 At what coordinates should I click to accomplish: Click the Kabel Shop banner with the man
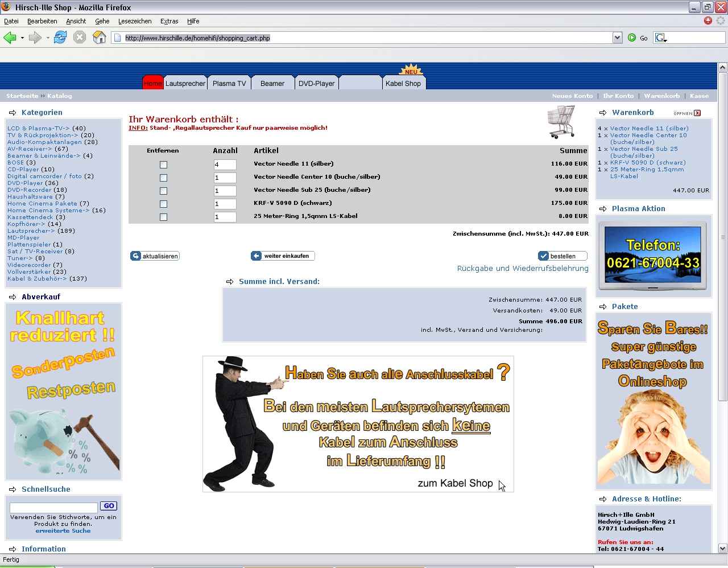tap(358, 424)
